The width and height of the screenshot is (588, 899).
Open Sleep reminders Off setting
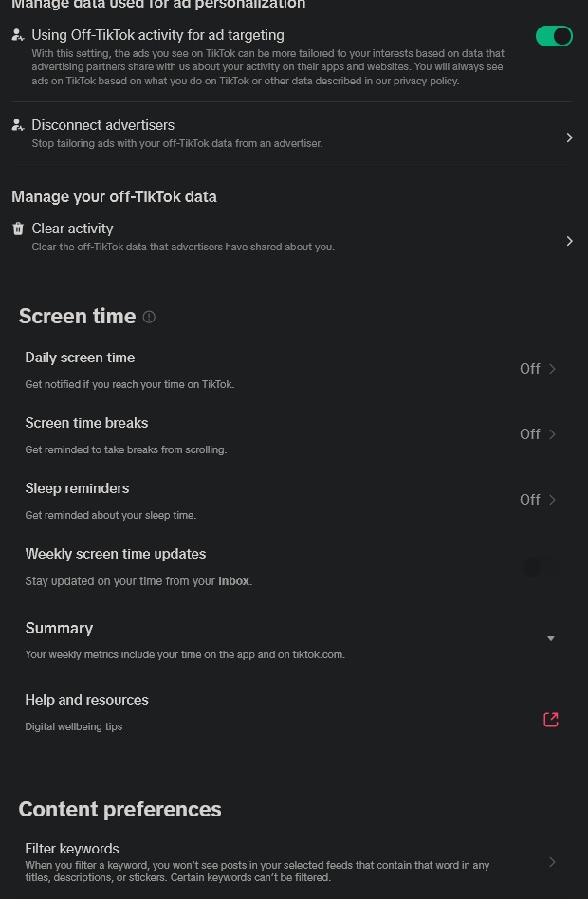tap(538, 500)
